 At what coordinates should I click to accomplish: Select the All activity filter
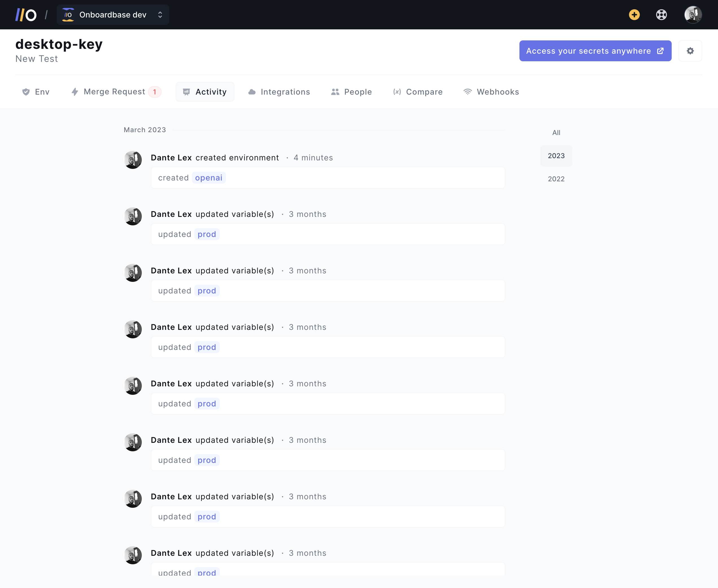click(x=556, y=132)
